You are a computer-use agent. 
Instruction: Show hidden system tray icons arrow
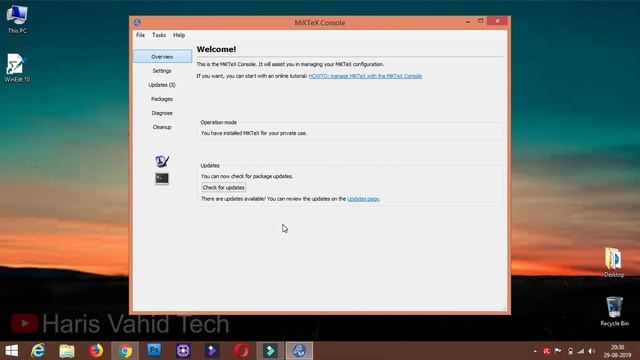[535, 351]
